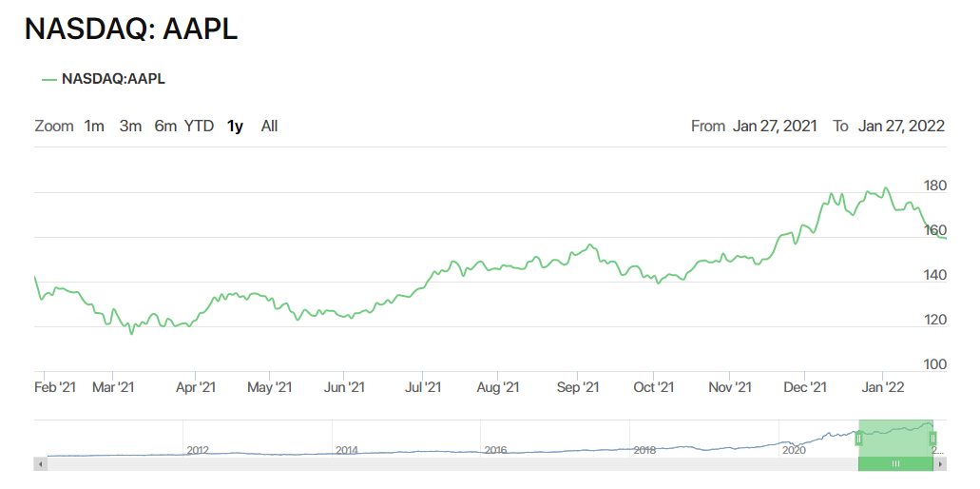Choose the YTD zoom option
This screenshot has height=489, width=980.
(199, 126)
